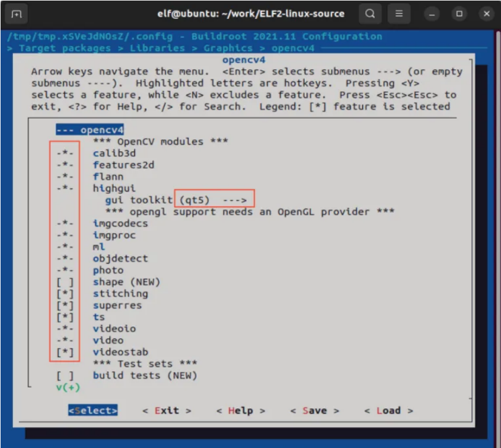Image resolution: width=501 pixels, height=448 pixels.
Task: Click the imgcodecs forced-on marker
Action: point(65,223)
